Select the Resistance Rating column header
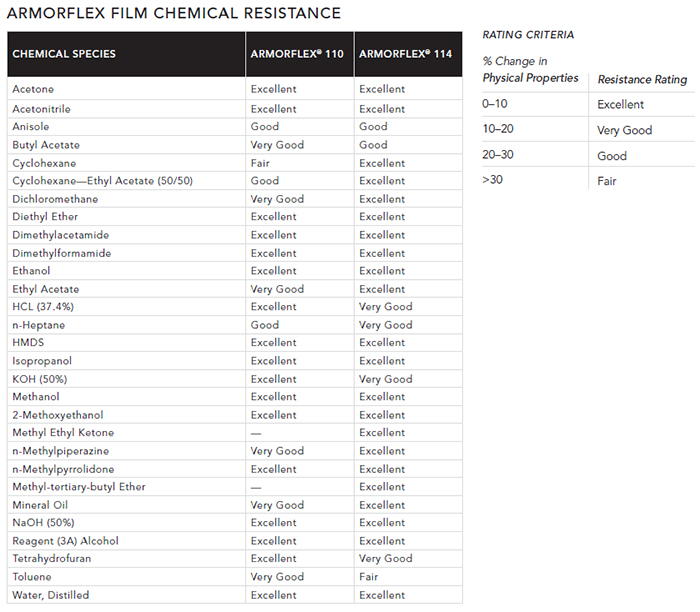This screenshot has height=612, width=700. click(x=642, y=80)
